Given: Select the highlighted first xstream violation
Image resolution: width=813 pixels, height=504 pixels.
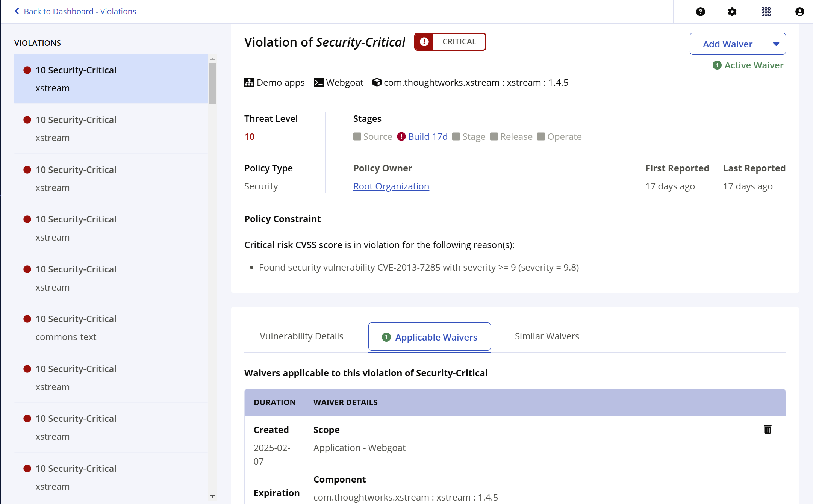Looking at the screenshot, I should (111, 79).
